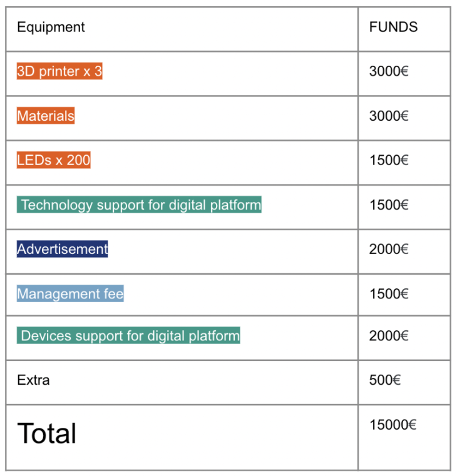Click the 15000€ total amount
Screen dimensions: 457x476
tap(393, 425)
